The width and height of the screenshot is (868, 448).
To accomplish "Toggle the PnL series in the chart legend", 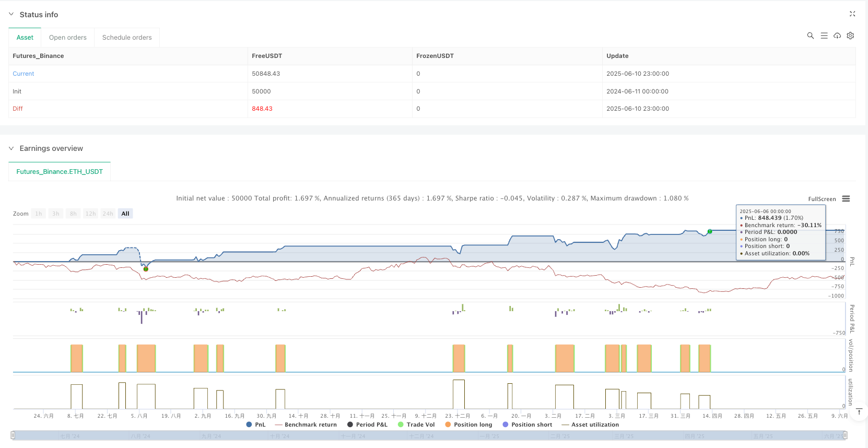I will [x=255, y=425].
